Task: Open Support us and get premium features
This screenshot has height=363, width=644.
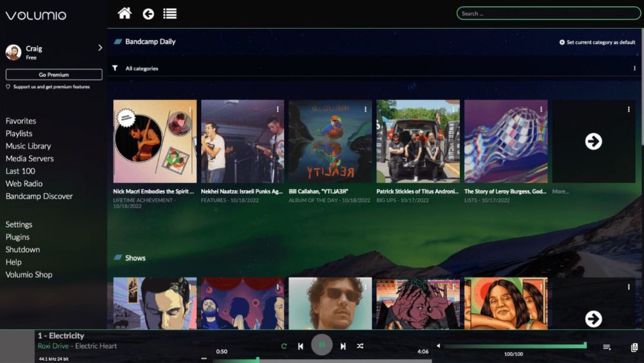Action: [x=48, y=87]
